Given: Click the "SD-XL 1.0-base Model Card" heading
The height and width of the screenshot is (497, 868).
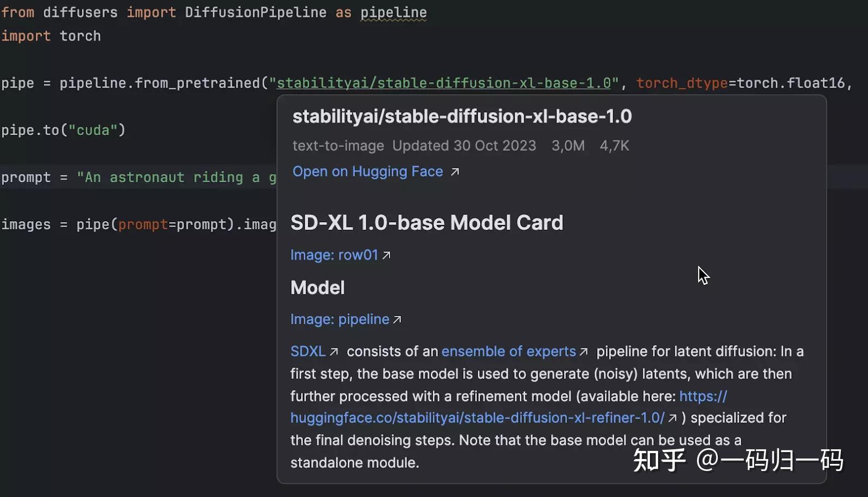Looking at the screenshot, I should (x=427, y=222).
